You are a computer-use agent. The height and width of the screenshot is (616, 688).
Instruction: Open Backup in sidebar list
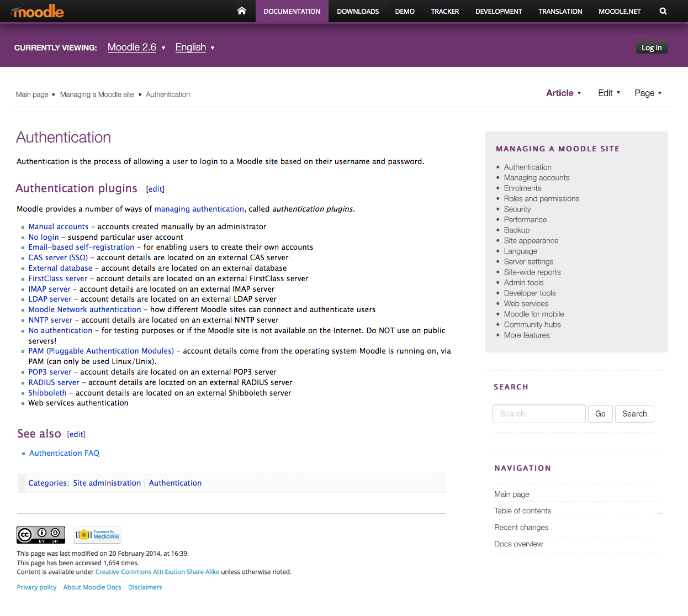coord(517,230)
